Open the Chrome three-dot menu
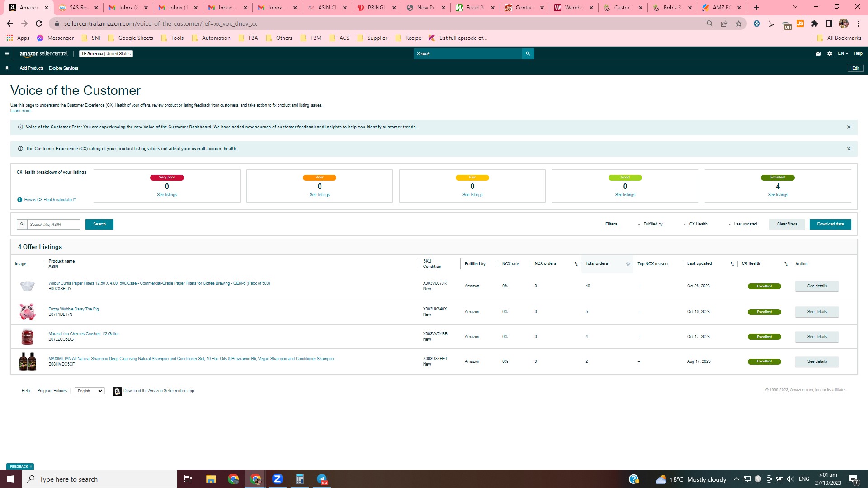Screen dimensions: 868x488 (x=858, y=23)
